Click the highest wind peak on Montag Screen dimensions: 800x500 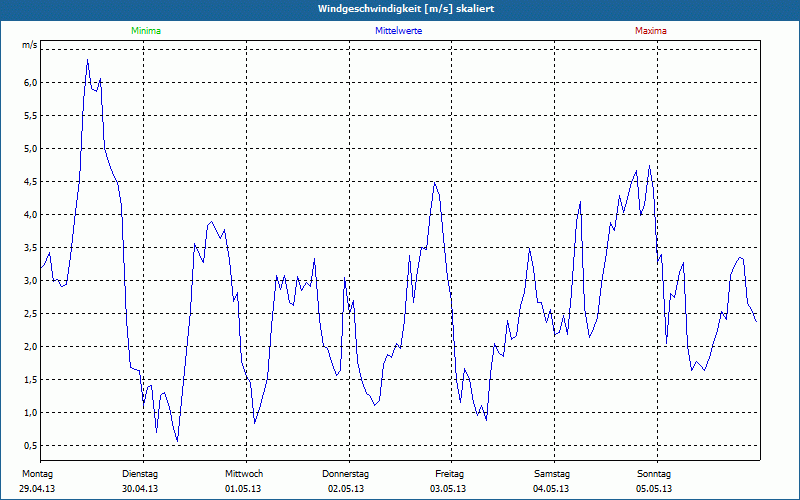pyautogui.click(x=87, y=60)
